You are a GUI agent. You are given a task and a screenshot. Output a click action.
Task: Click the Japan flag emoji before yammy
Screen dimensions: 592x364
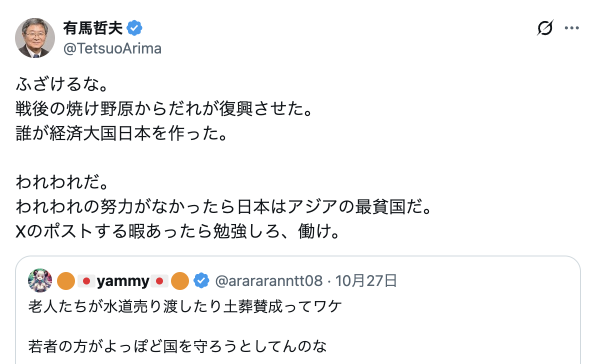pos(85,281)
